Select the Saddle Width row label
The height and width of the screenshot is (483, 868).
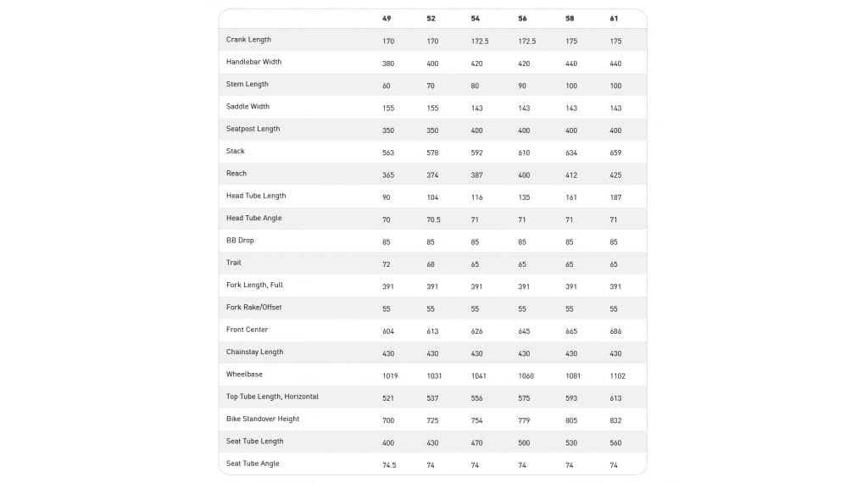pos(248,107)
